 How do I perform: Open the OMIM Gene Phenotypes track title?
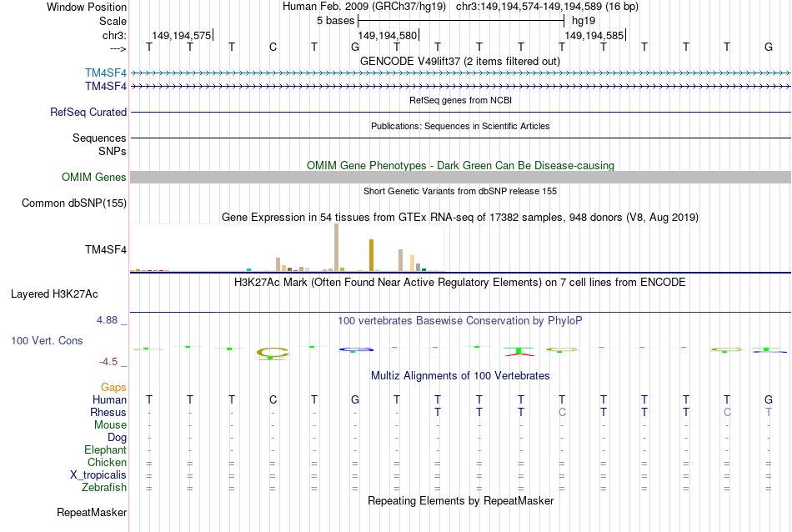(x=460, y=165)
